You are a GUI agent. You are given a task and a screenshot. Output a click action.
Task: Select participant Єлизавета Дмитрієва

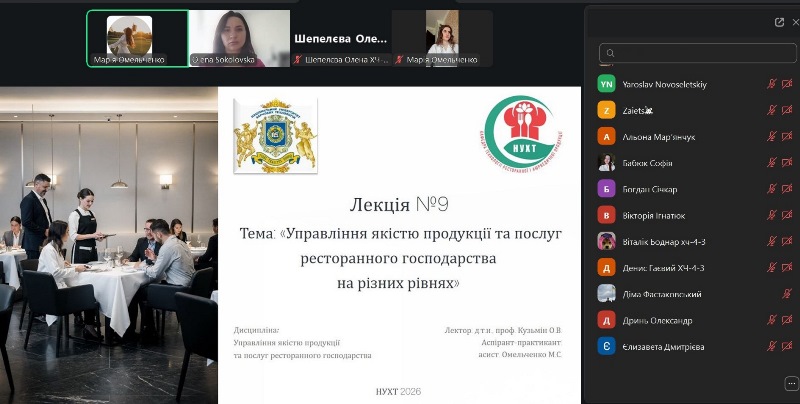point(696,346)
